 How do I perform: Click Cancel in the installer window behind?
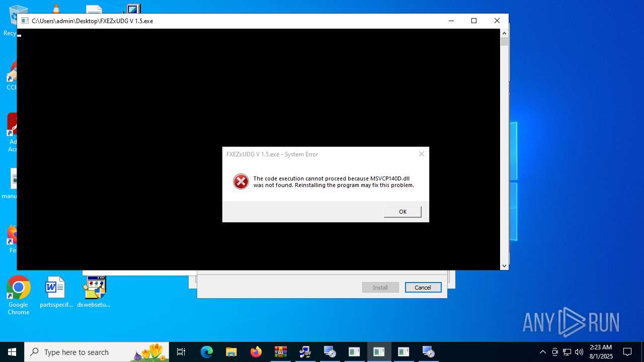tap(423, 288)
